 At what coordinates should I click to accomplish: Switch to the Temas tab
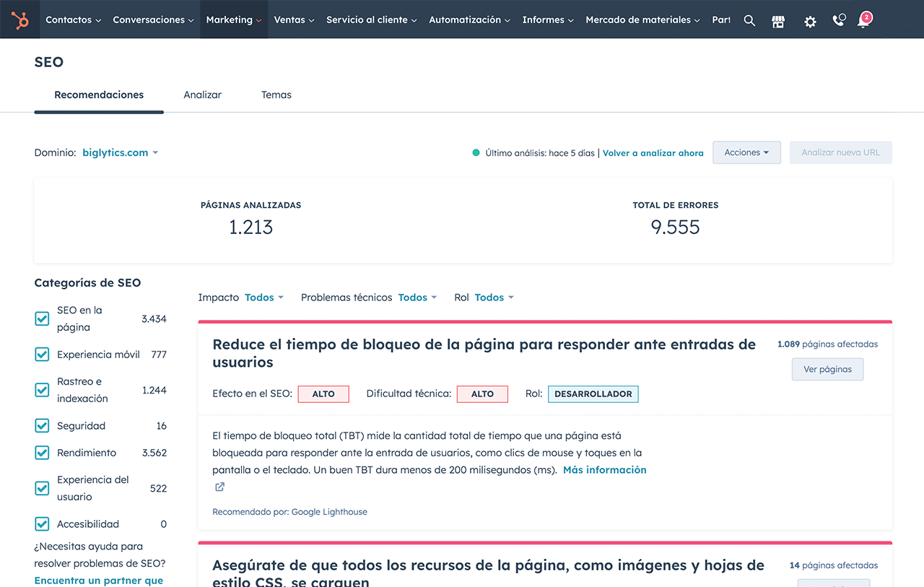coord(276,95)
